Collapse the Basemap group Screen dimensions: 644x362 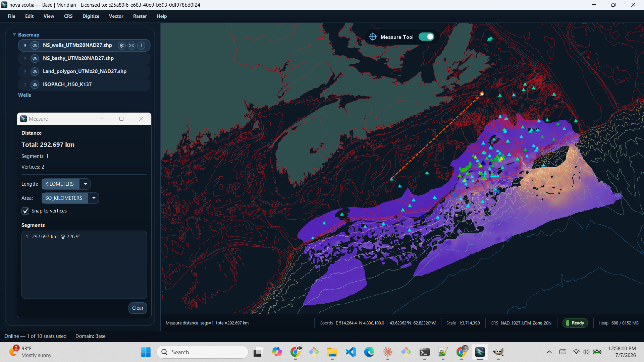coord(14,35)
